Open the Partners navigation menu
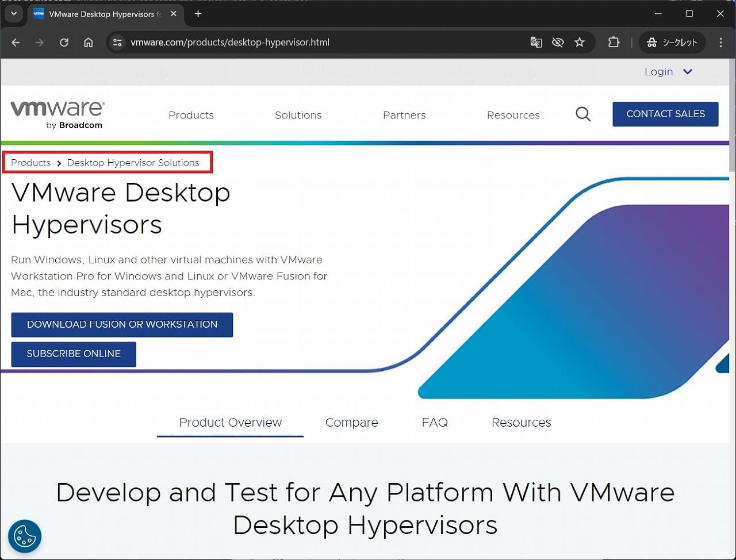This screenshot has height=560, width=736. [404, 115]
